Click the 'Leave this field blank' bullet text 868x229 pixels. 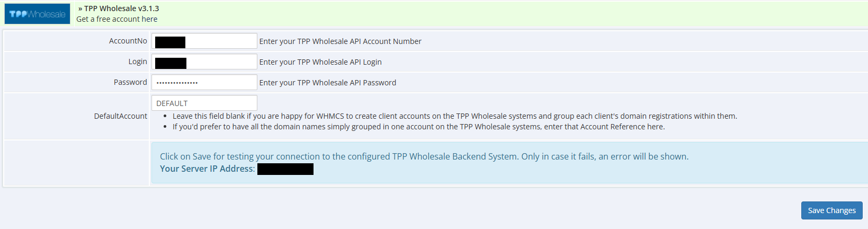click(x=454, y=116)
